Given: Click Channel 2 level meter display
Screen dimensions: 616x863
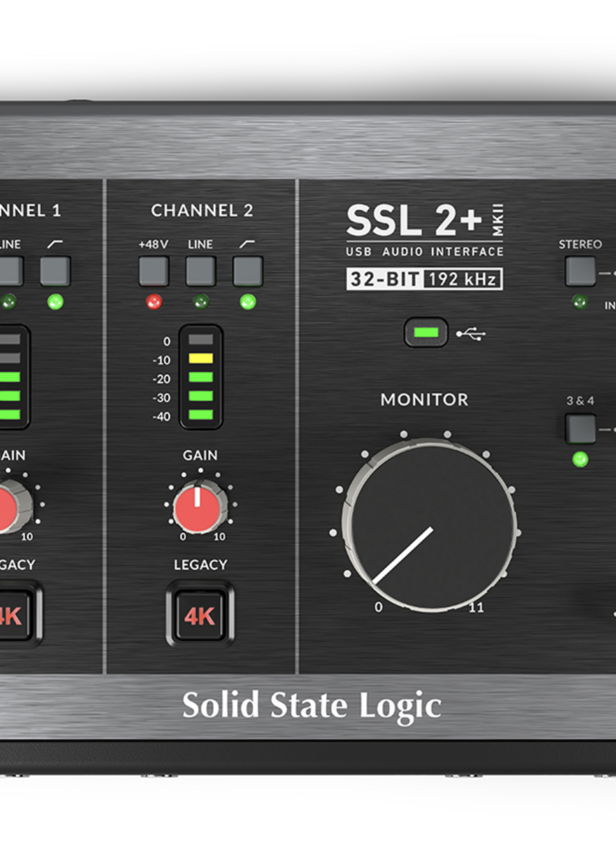Looking at the screenshot, I should coord(201,377).
